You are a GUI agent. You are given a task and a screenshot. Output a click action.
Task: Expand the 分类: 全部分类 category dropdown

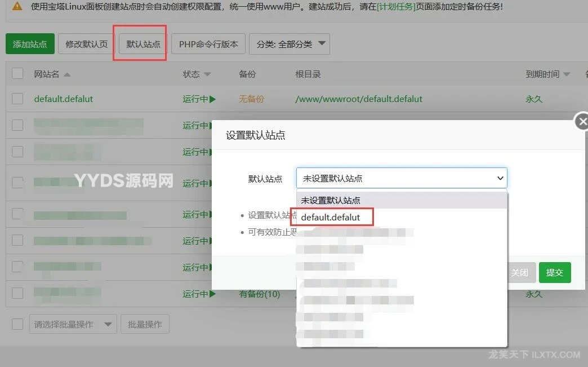pyautogui.click(x=289, y=44)
